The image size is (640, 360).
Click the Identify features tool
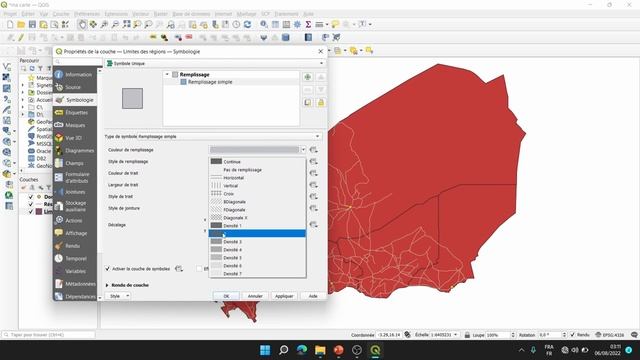click(x=264, y=24)
